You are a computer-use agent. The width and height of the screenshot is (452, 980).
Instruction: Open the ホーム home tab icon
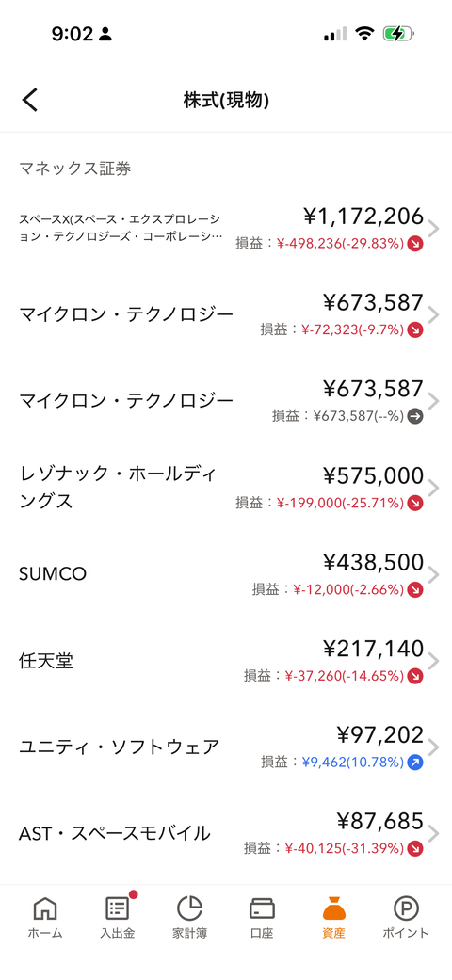45,918
